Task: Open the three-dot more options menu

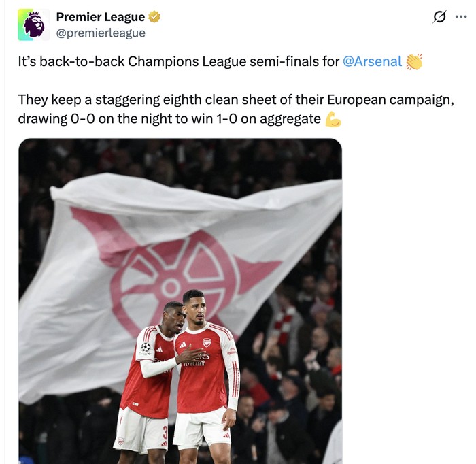Action: click(461, 17)
